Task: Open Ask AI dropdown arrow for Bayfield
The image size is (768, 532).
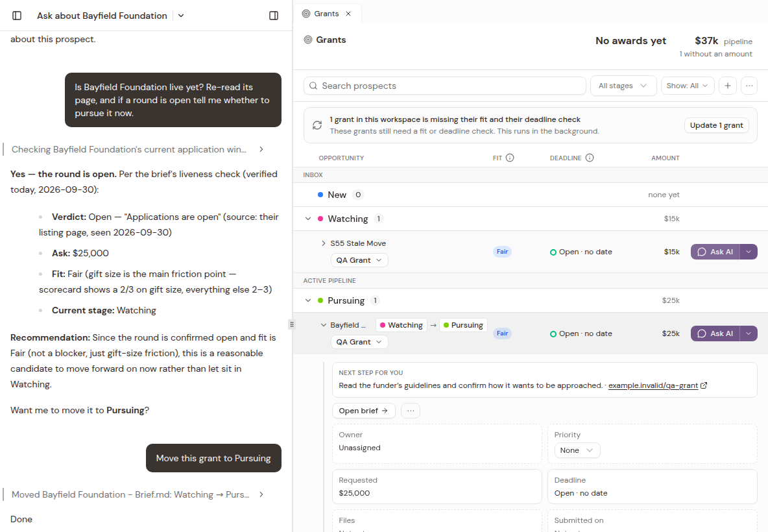Action: pyautogui.click(x=749, y=333)
